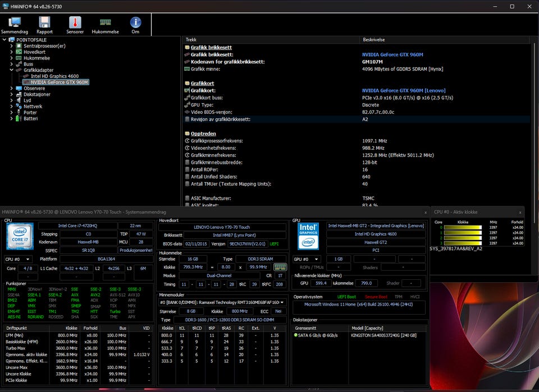
Task: Click the Porter ports icon
Action: point(19,112)
